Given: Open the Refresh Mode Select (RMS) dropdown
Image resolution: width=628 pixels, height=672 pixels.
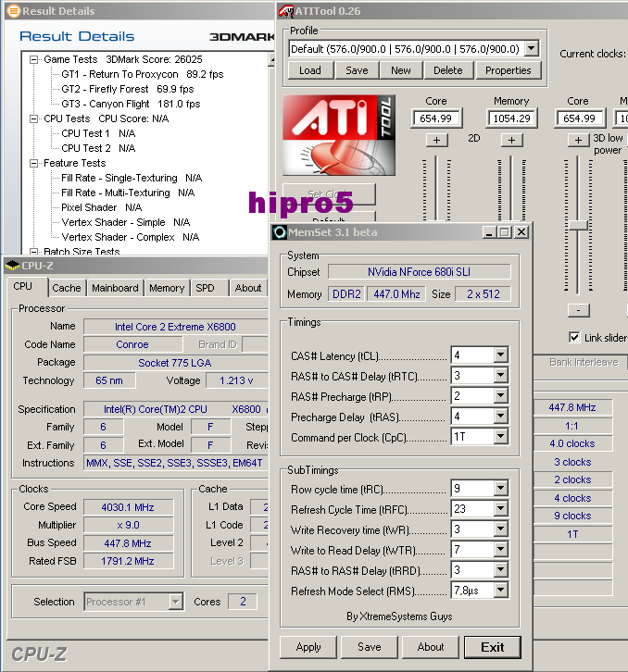Looking at the screenshot, I should [x=500, y=591].
